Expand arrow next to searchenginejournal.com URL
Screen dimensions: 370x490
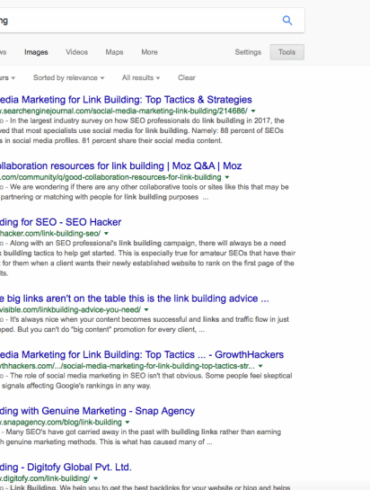(x=253, y=111)
